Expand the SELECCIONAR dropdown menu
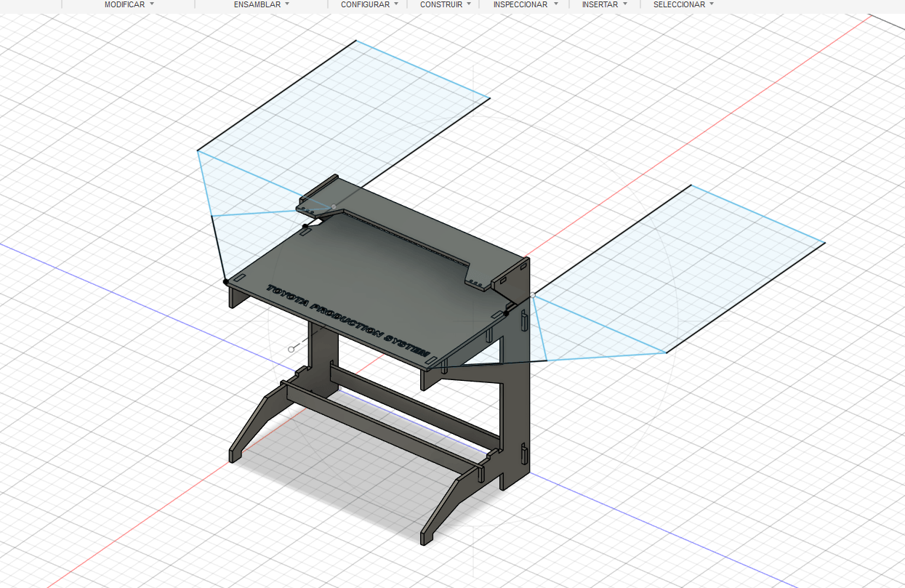 point(683,4)
